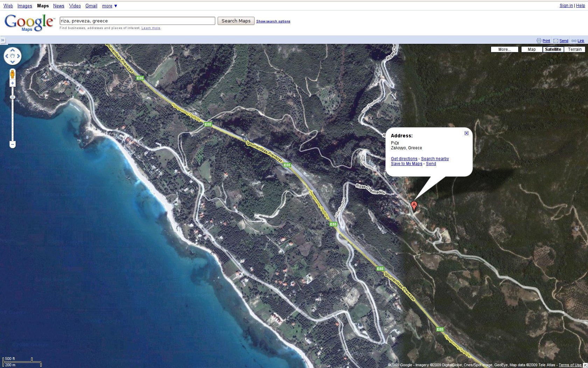Switch to Terrain view
The height and width of the screenshot is (368, 588).
pyautogui.click(x=574, y=49)
